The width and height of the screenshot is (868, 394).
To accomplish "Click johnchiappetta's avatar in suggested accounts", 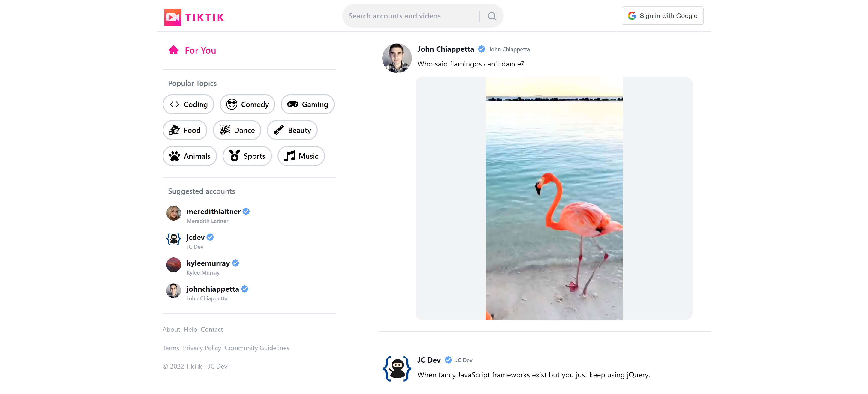I will 174,291.
